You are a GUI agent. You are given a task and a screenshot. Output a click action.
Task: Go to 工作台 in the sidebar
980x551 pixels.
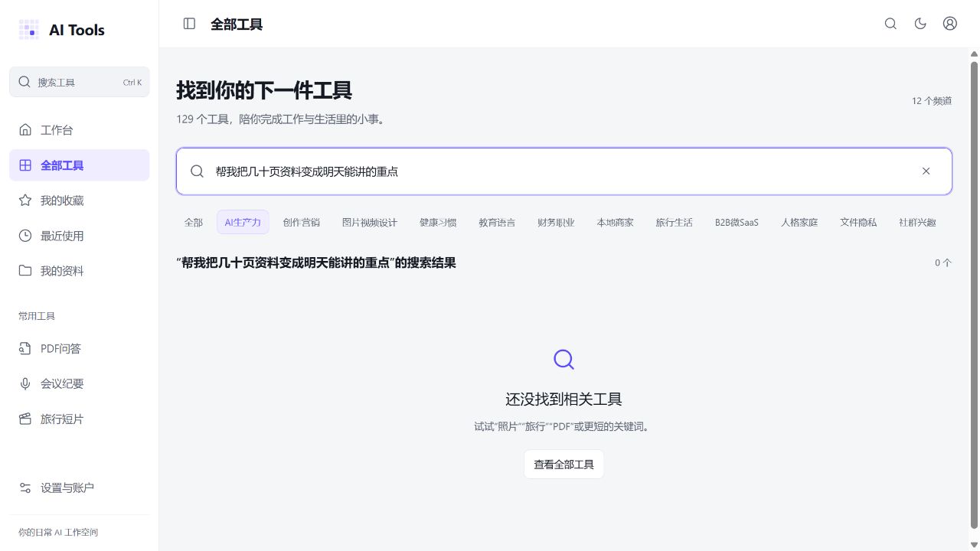click(x=80, y=130)
